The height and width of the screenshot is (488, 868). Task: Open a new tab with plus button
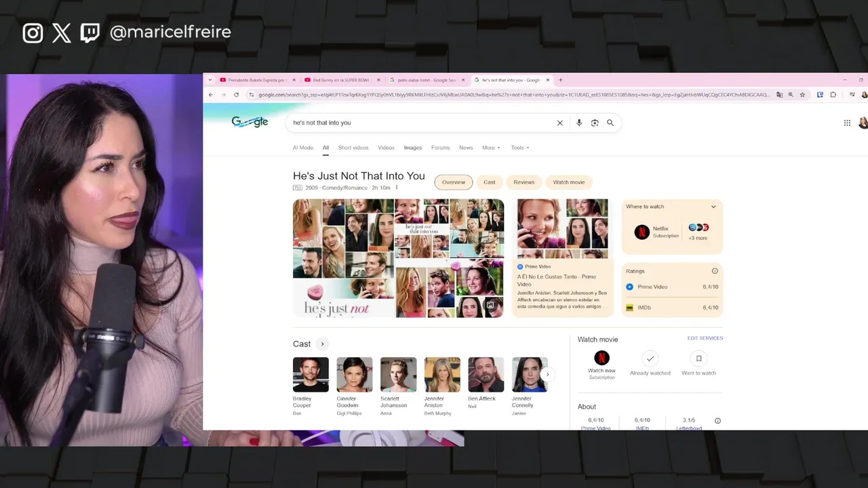click(560, 80)
